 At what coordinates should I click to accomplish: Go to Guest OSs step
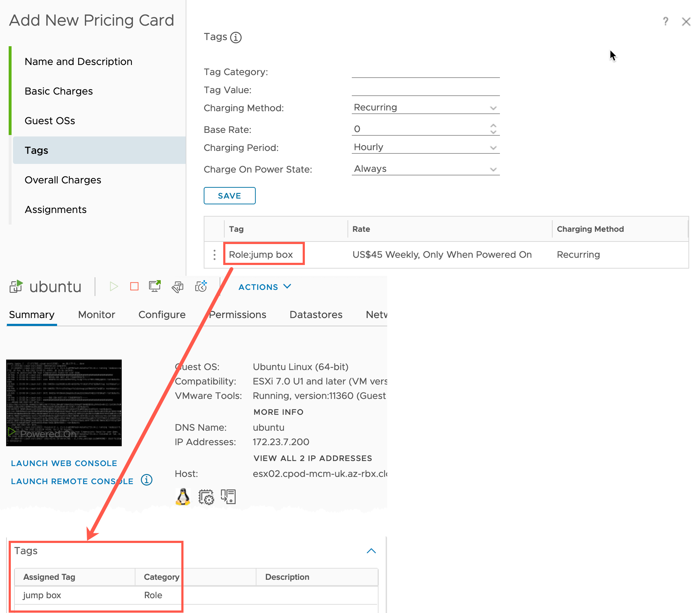point(50,121)
